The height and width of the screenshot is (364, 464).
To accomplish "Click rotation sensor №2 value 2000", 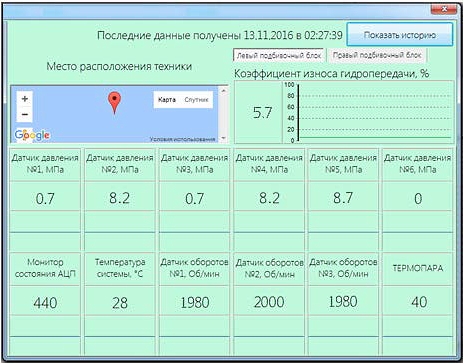I will 269,302.
